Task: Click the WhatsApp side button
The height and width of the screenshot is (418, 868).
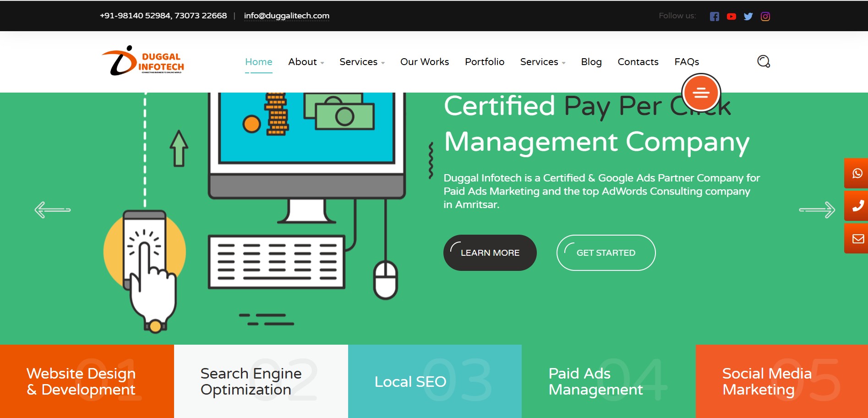Action: 857,173
